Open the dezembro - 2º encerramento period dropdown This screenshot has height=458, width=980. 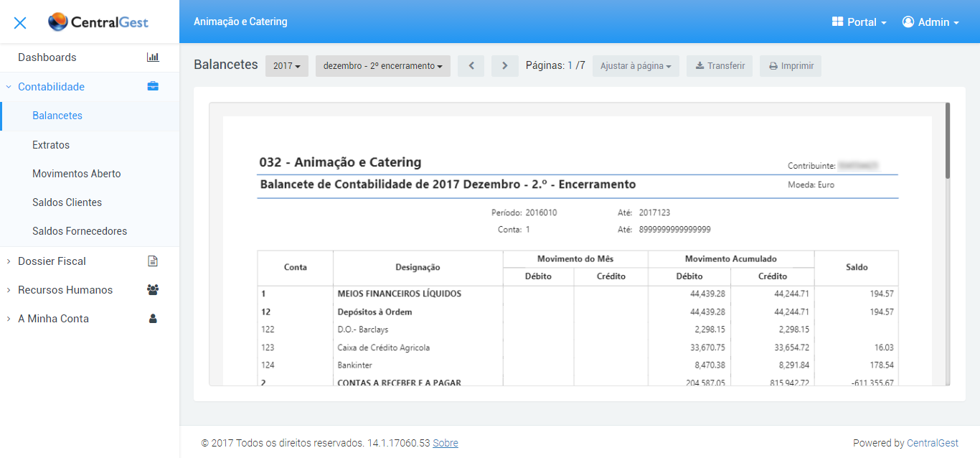click(383, 66)
